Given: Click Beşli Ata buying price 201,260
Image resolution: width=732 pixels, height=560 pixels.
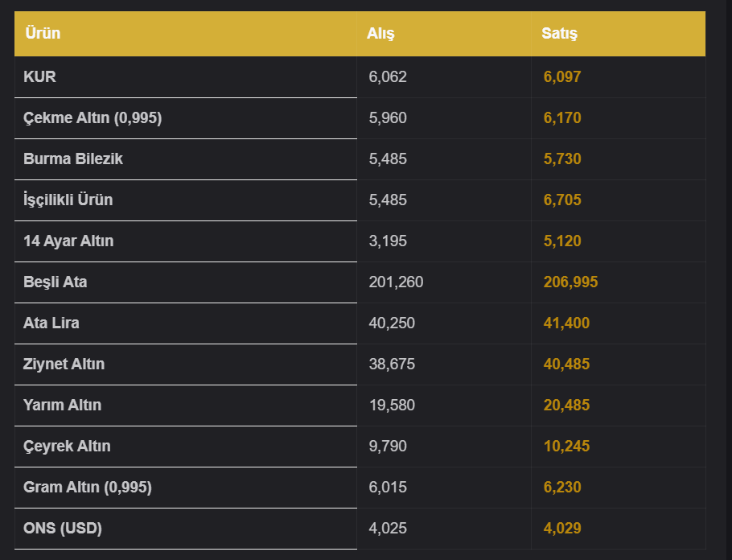Looking at the screenshot, I should (396, 282).
